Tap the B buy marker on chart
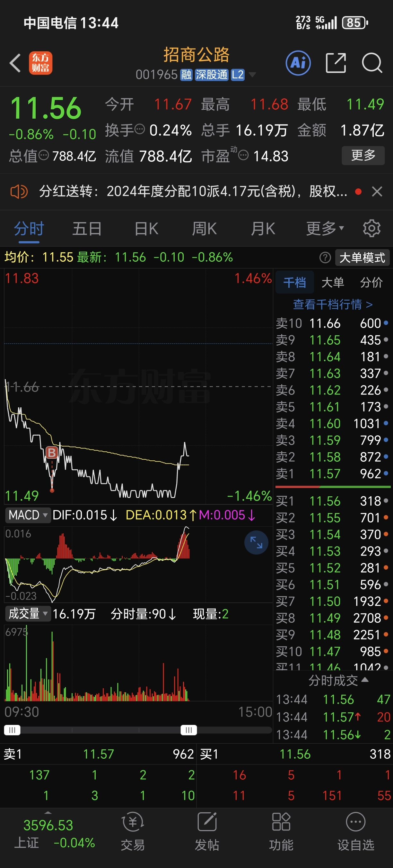Screen dimensions: 393x868 52,453
